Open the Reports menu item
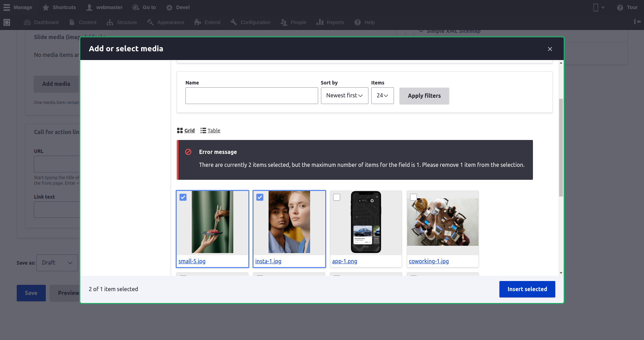644x340 pixels. (335, 22)
